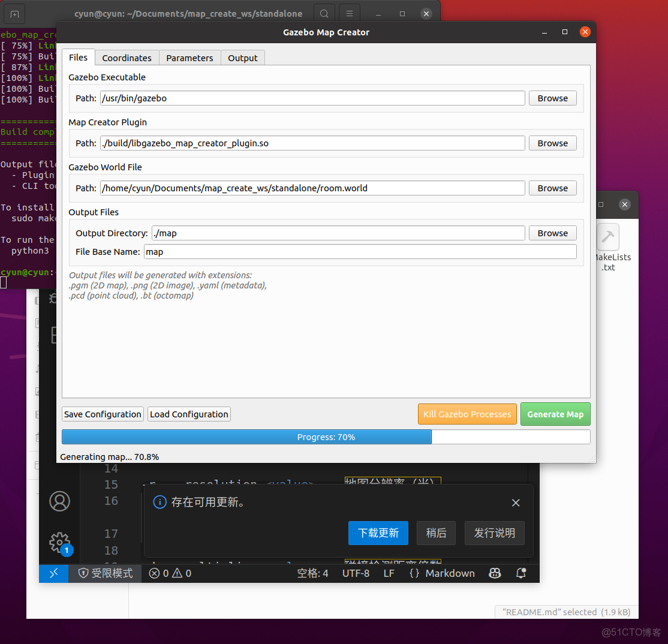Image resolution: width=668 pixels, height=644 pixels.
Task: Switch to the Files tab
Action: click(79, 58)
